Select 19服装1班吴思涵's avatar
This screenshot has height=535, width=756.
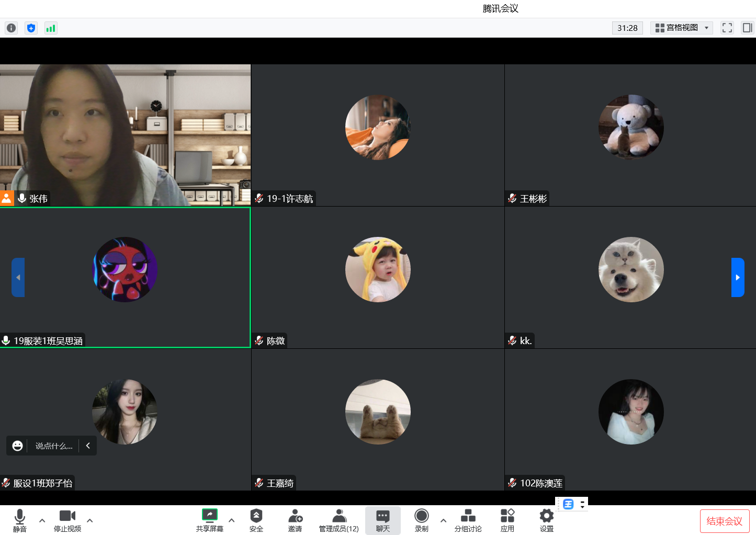(125, 269)
